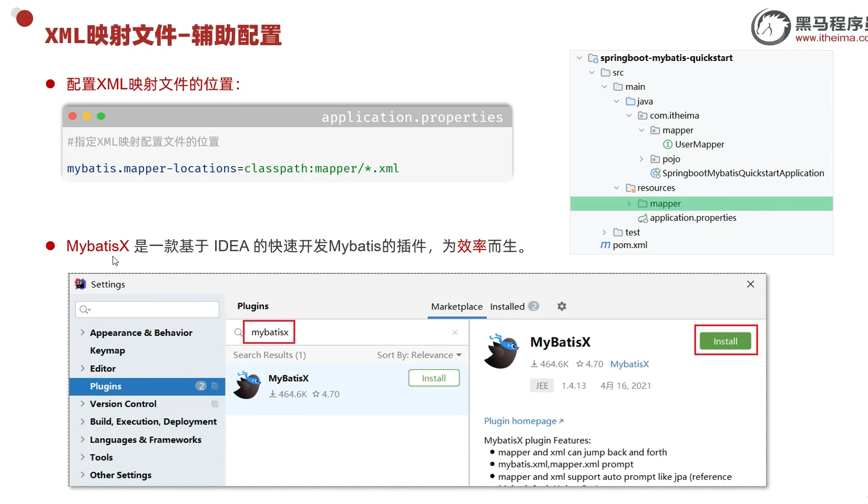Click the MyBatisX bird logo in search results
868x504 pixels.
coord(248,385)
